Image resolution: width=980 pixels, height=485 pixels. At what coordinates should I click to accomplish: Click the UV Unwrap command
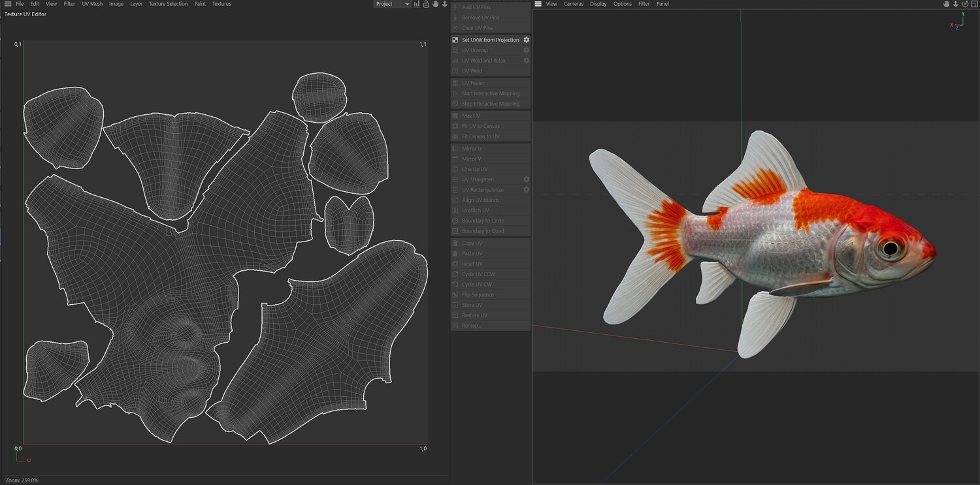[x=491, y=50]
